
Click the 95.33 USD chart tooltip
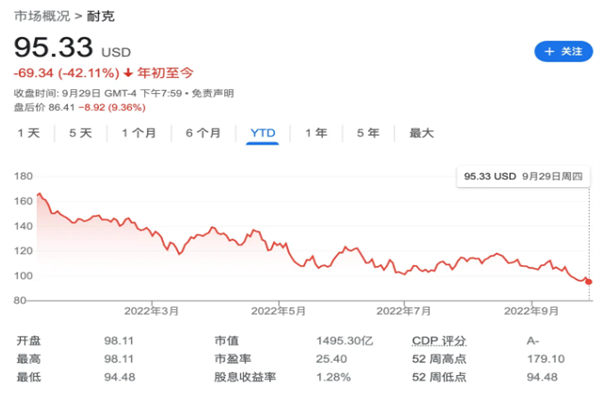pos(523,176)
